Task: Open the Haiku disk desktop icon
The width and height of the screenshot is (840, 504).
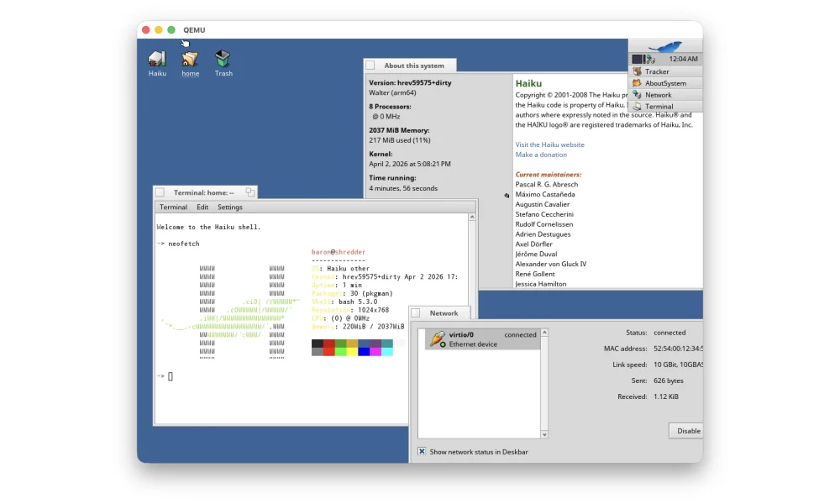Action: pyautogui.click(x=157, y=59)
